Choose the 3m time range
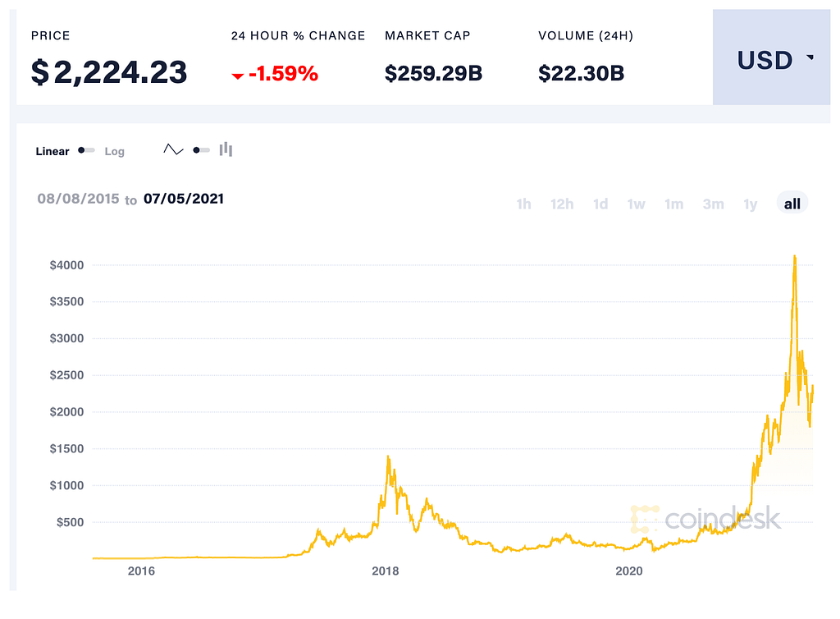Image resolution: width=840 pixels, height=619 pixels. coord(713,204)
